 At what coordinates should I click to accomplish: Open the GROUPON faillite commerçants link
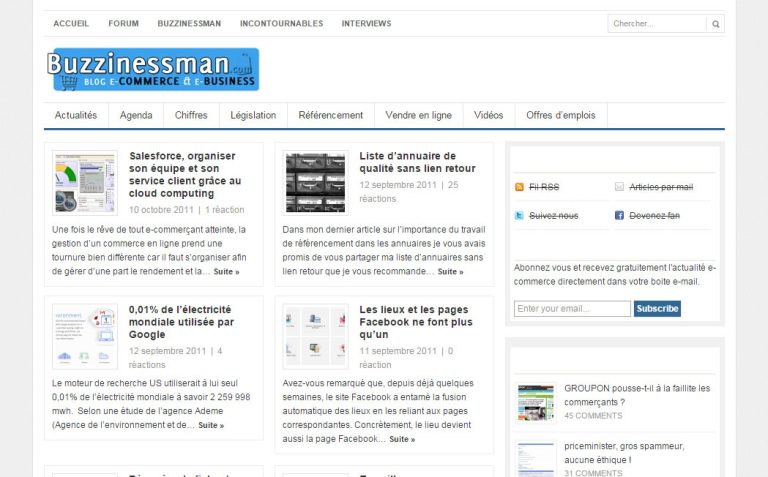pos(637,395)
